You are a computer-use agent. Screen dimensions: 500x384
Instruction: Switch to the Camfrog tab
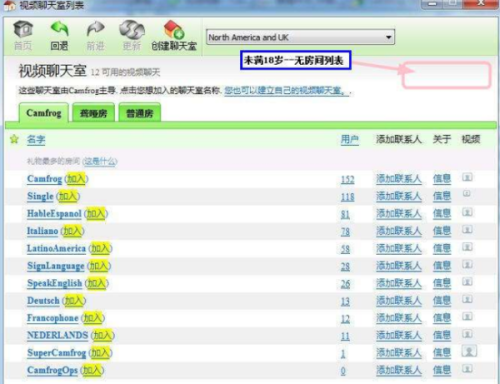pos(44,113)
